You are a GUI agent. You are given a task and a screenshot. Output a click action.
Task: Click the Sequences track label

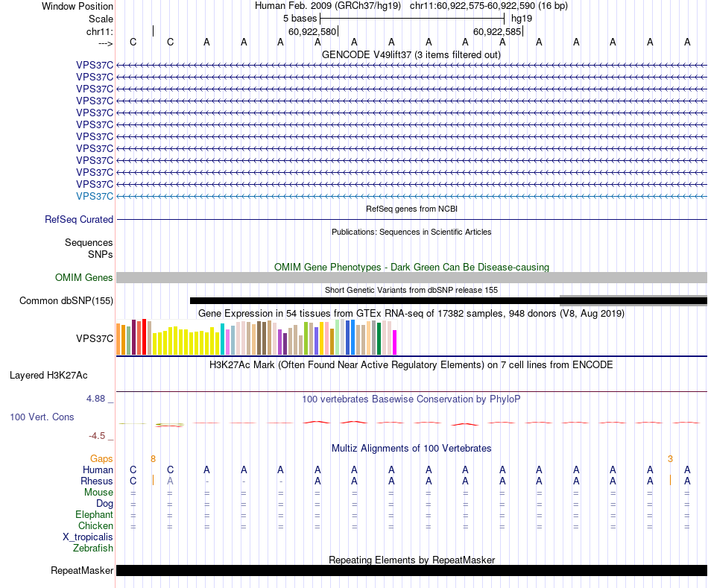tap(89, 242)
